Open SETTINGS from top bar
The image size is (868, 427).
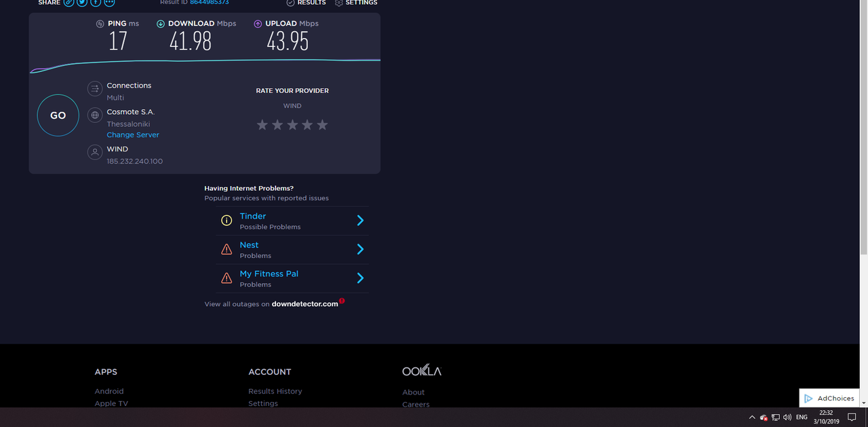click(356, 3)
